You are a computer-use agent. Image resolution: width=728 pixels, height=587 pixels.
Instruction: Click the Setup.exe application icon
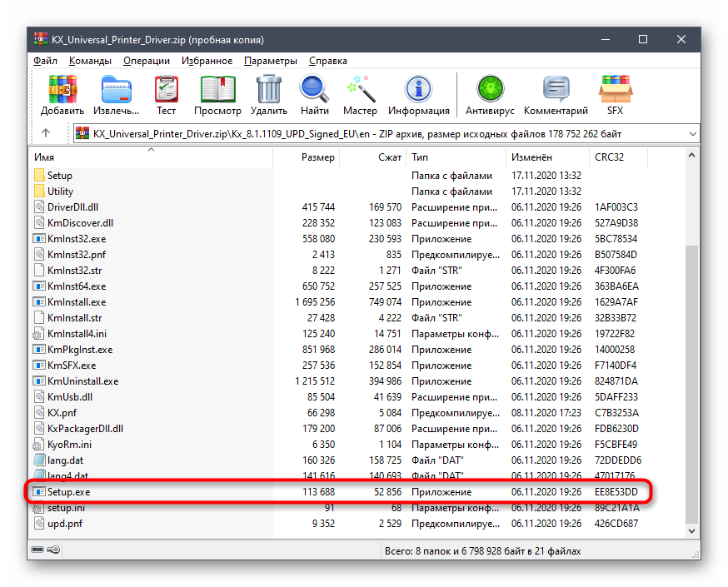click(39, 492)
